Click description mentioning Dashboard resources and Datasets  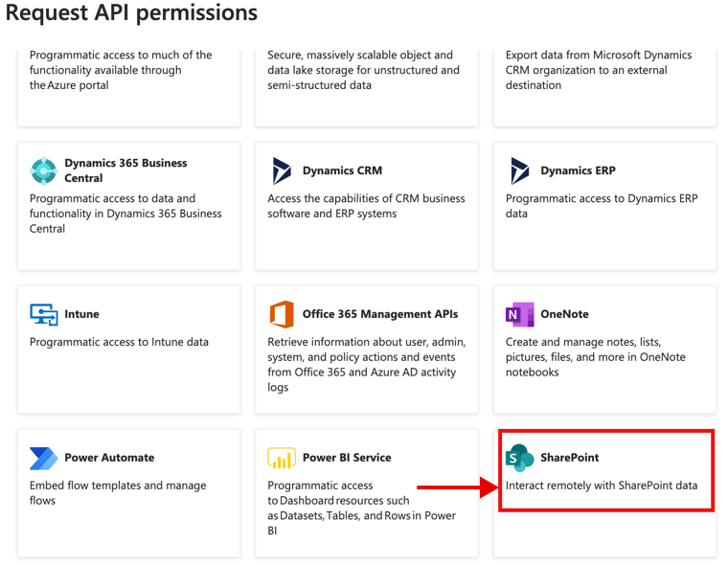coord(362,508)
